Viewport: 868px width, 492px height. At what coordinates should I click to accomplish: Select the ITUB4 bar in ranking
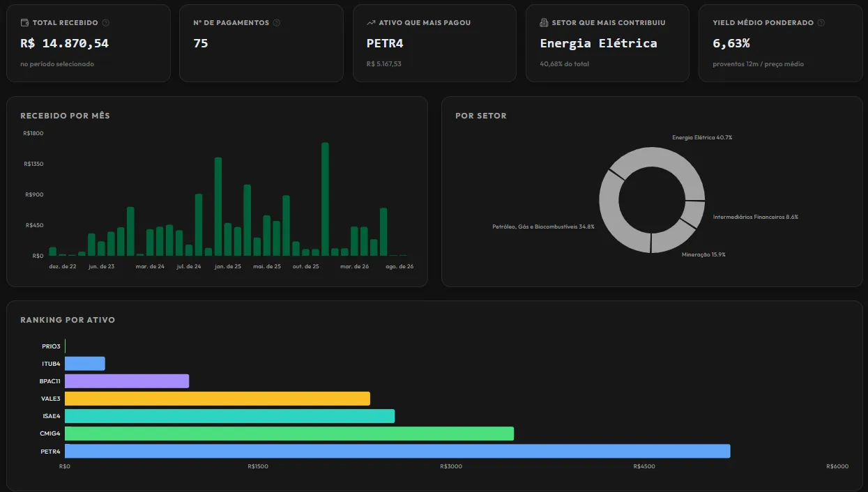(x=85, y=364)
